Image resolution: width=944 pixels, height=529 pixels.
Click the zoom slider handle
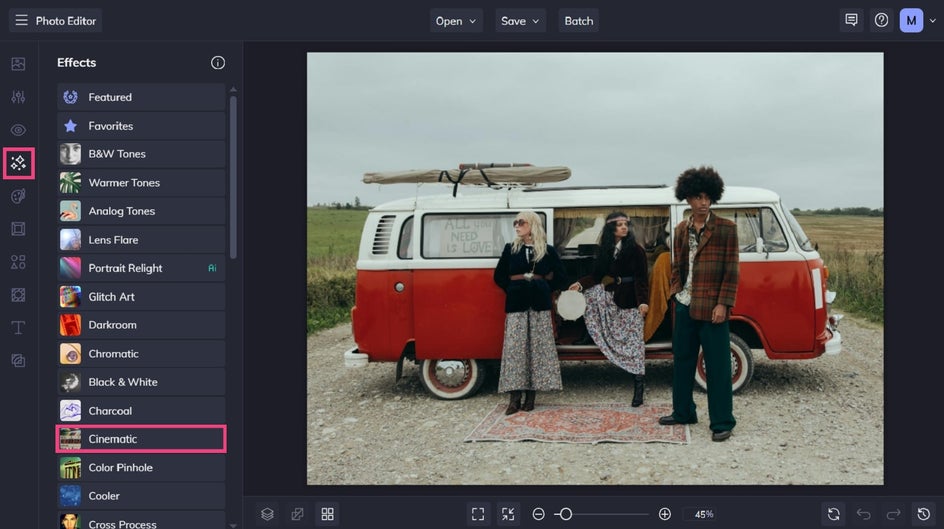tap(566, 514)
